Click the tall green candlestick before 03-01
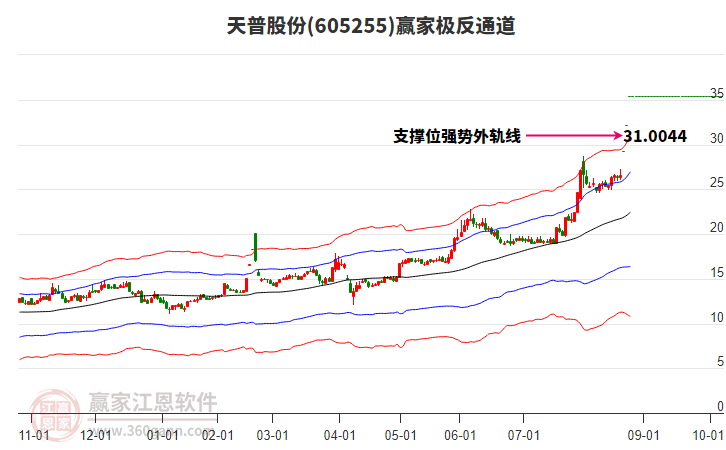Viewport: 726px width, 450px height. [255, 247]
